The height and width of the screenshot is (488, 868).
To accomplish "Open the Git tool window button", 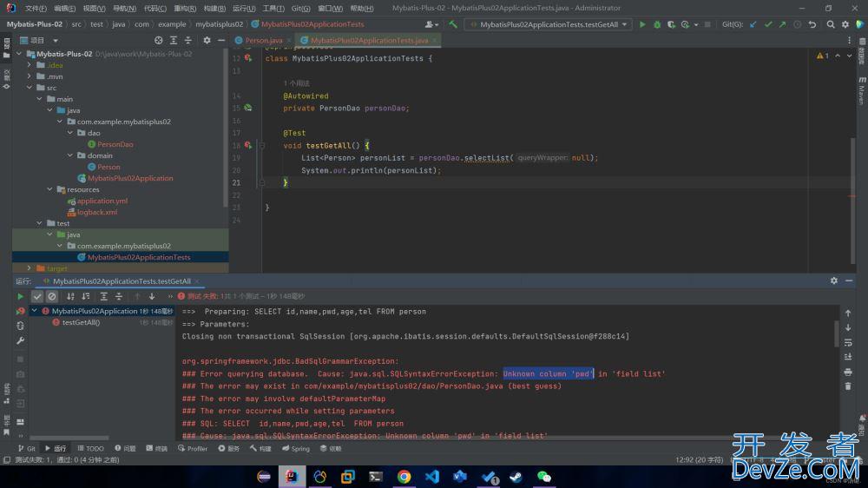I will [27, 449].
